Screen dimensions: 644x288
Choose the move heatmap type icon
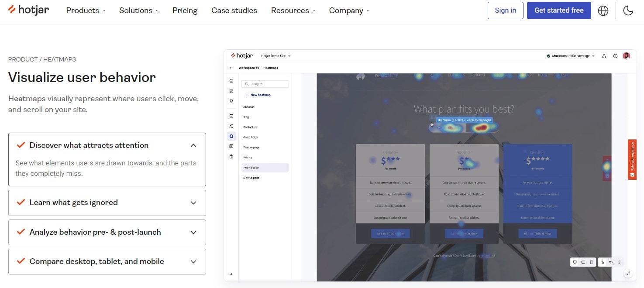point(610,262)
